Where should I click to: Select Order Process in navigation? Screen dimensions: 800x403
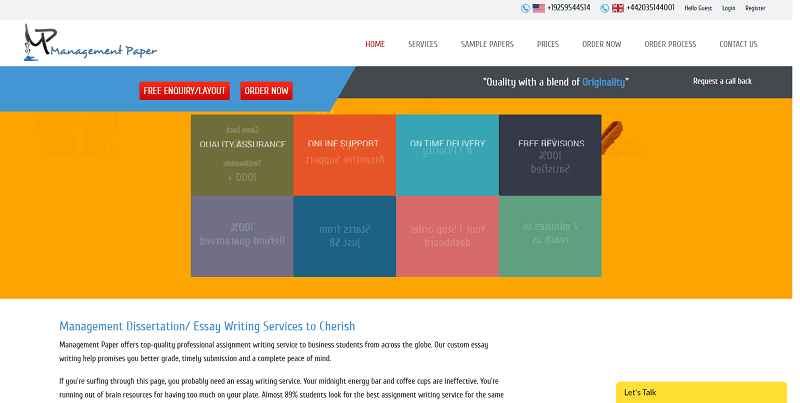click(x=670, y=44)
